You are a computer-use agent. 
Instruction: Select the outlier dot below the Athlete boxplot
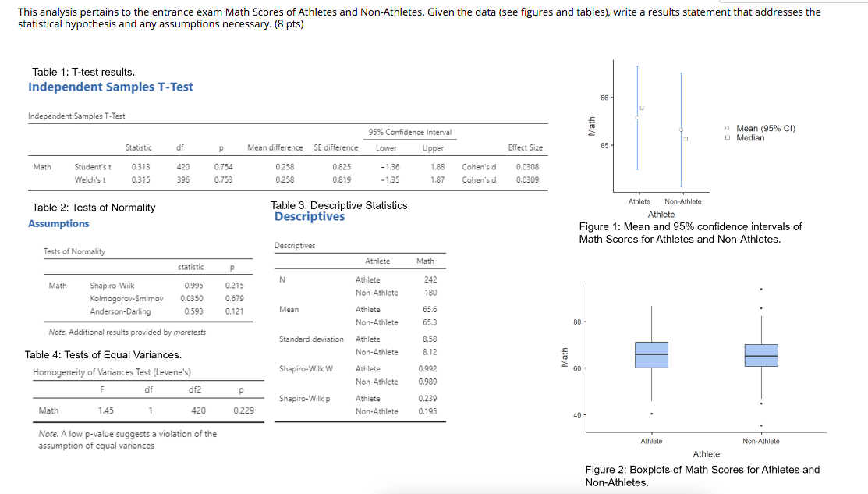tap(651, 414)
